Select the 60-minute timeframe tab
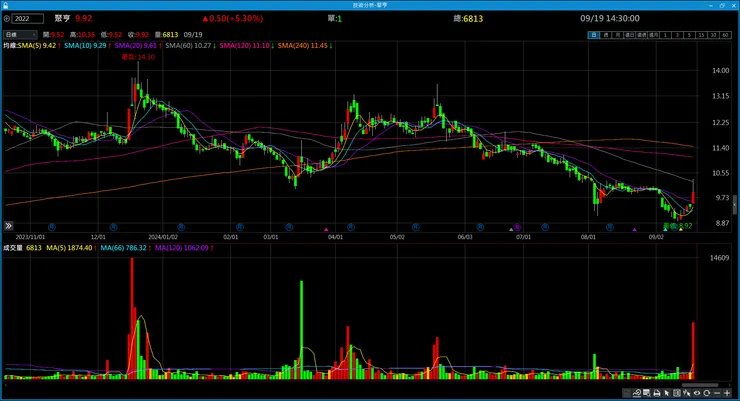Viewport: 740px width, 401px height. point(725,35)
